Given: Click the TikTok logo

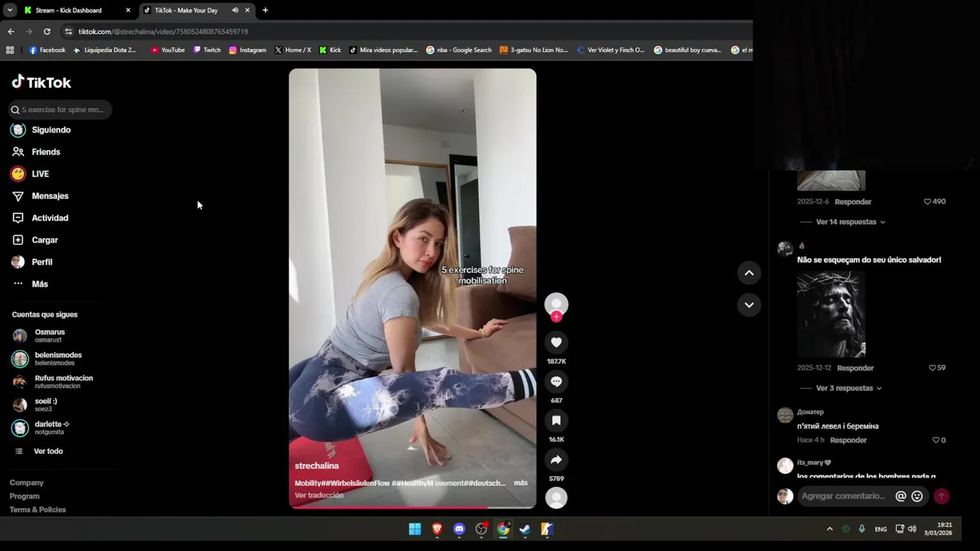Looking at the screenshot, I should pyautogui.click(x=41, y=82).
